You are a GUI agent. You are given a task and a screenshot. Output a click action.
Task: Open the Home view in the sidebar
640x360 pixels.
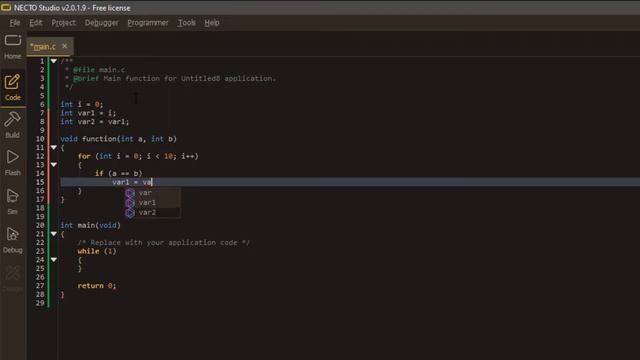[x=13, y=46]
